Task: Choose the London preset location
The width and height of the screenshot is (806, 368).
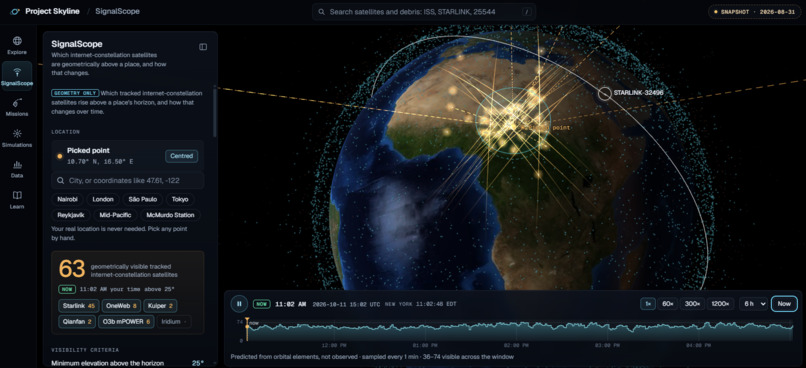Action: pyautogui.click(x=103, y=199)
